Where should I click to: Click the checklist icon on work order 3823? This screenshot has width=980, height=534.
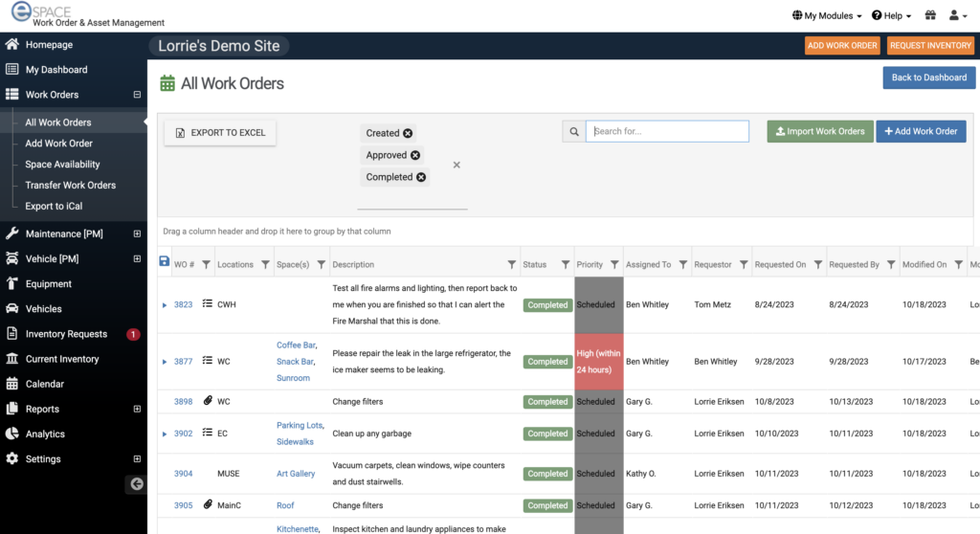(208, 303)
